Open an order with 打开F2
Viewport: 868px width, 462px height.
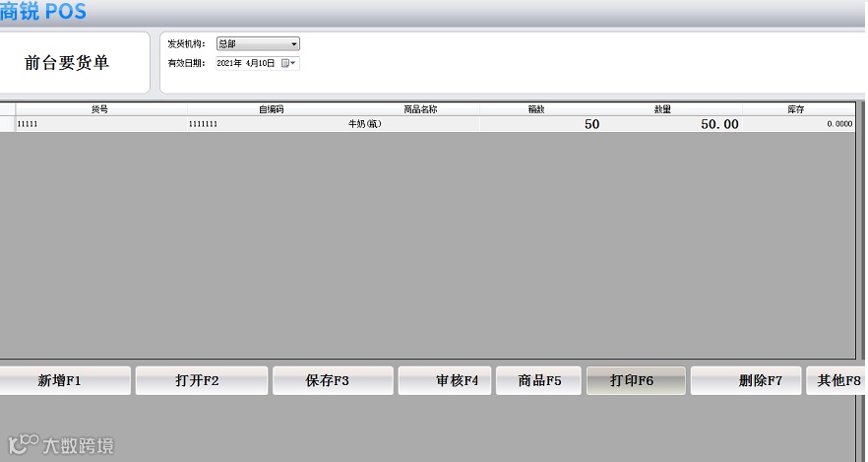tap(202, 380)
